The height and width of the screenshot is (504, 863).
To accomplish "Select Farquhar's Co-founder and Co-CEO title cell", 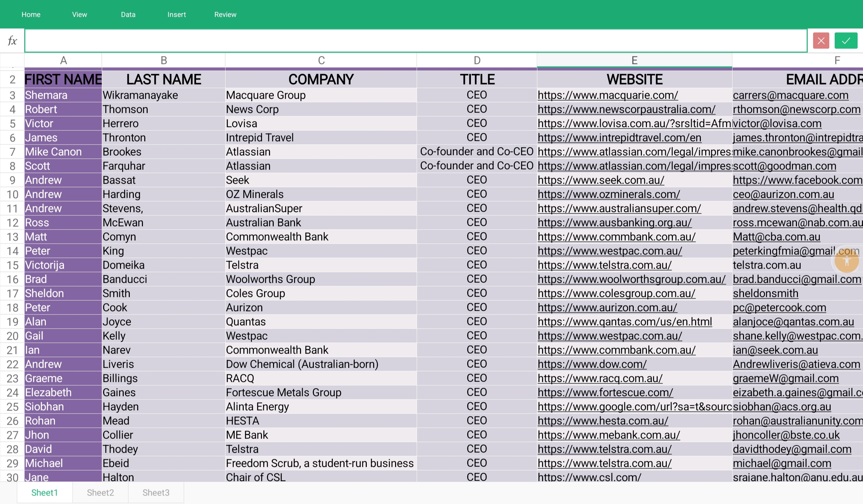I will 477,166.
